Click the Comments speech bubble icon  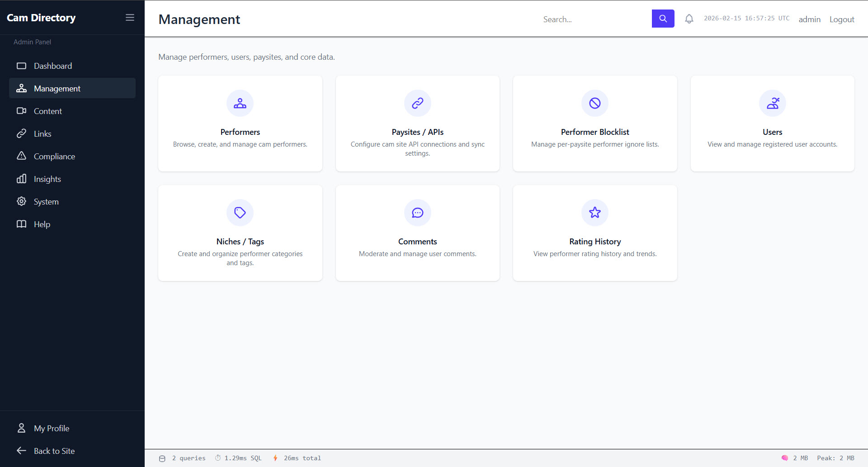pyautogui.click(x=417, y=213)
